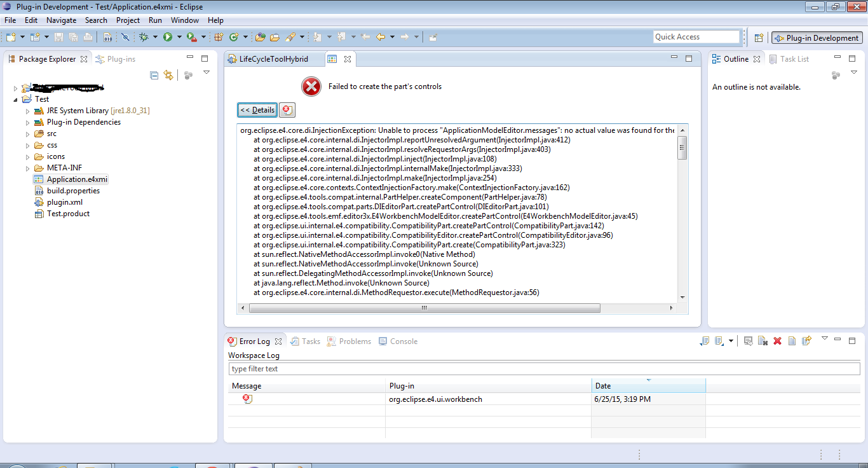Click the Open Type icon
The height and width of the screenshot is (468, 868).
260,38
